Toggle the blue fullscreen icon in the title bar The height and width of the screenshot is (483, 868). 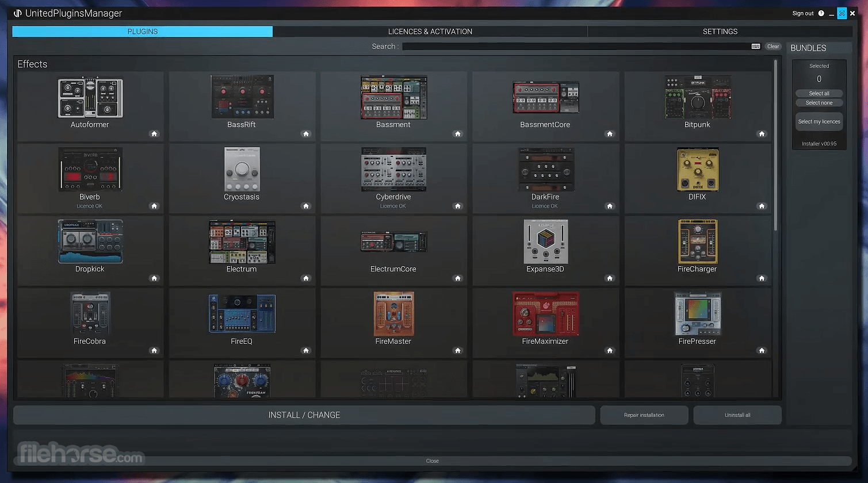click(x=842, y=13)
